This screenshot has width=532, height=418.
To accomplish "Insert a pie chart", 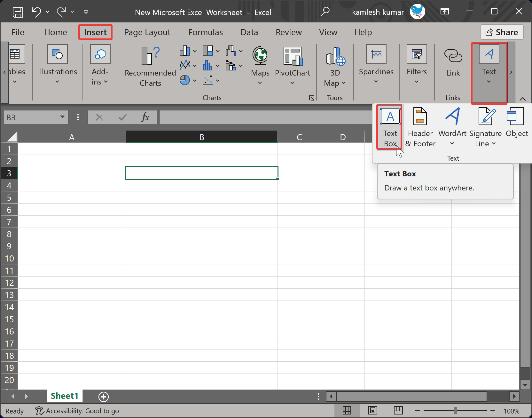I will coord(185,80).
